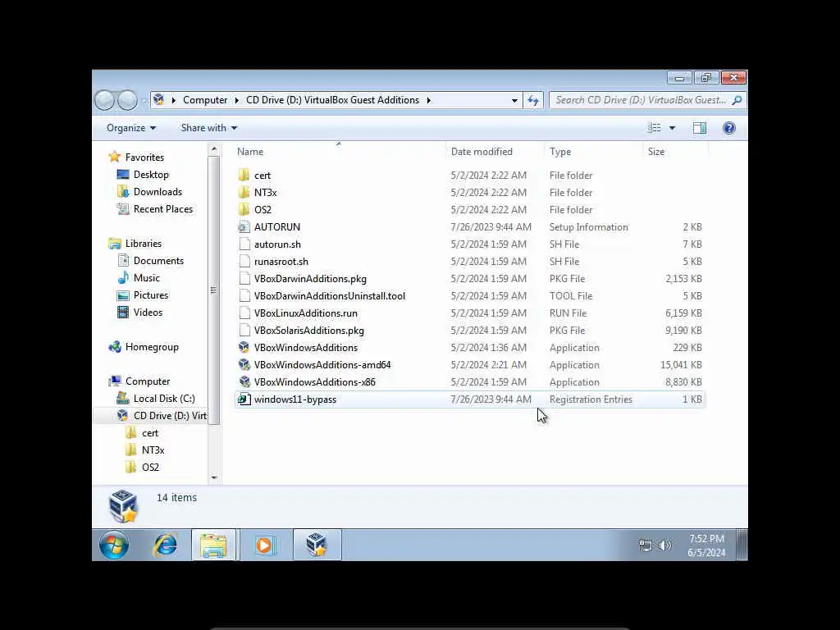Open the Organize dropdown menu
Screen dimensions: 840x630
tap(131, 128)
